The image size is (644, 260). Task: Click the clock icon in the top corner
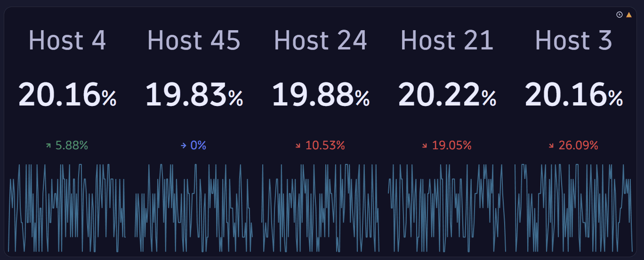(x=620, y=15)
